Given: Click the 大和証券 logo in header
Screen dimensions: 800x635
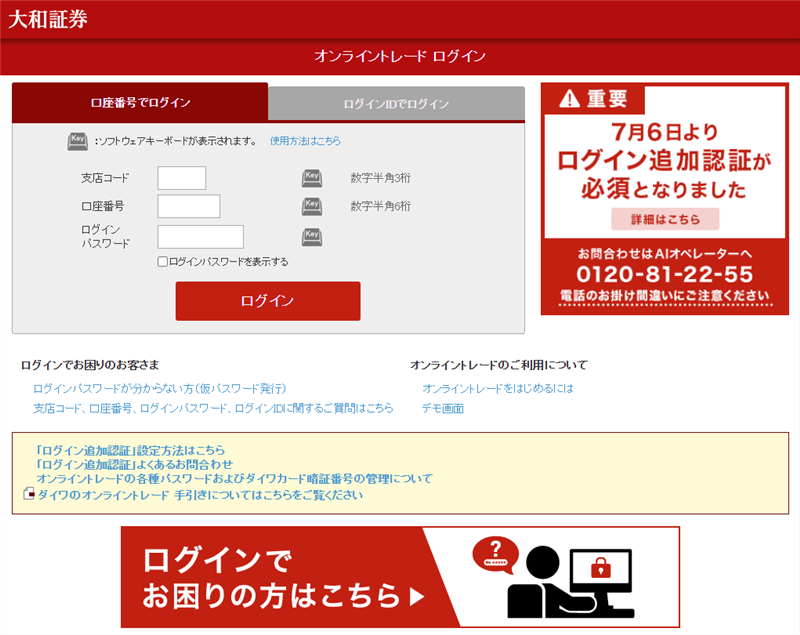Looking at the screenshot, I should tap(48, 19).
